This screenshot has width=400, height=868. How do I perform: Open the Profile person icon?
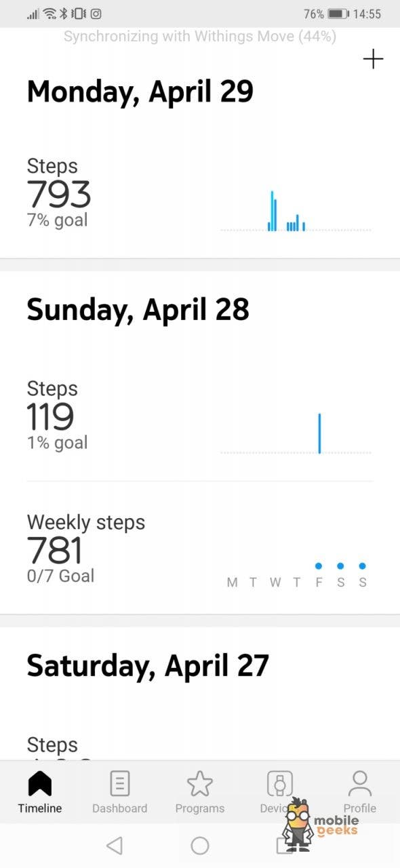click(x=359, y=784)
